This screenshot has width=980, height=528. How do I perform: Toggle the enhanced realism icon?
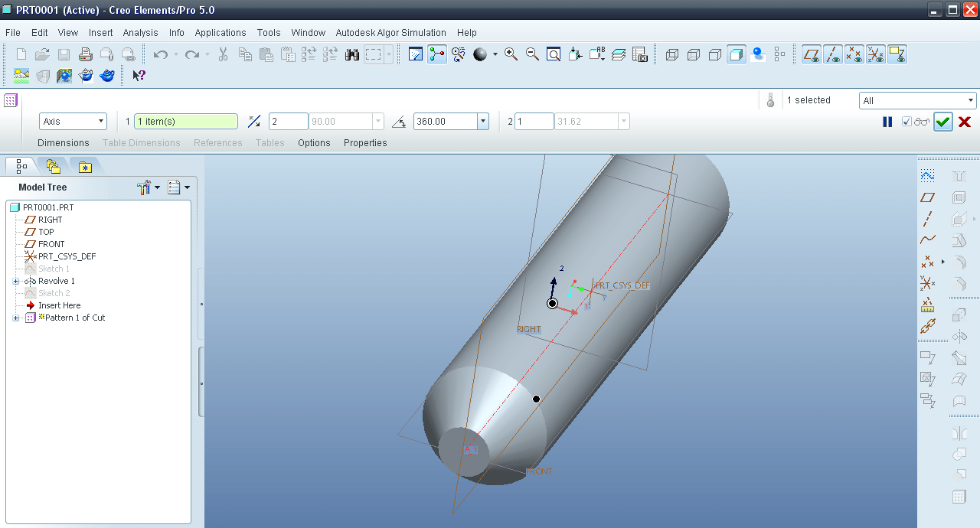(758, 54)
